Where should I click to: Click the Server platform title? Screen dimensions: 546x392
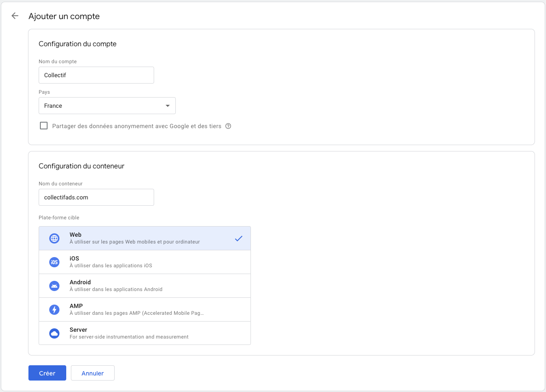click(x=79, y=330)
